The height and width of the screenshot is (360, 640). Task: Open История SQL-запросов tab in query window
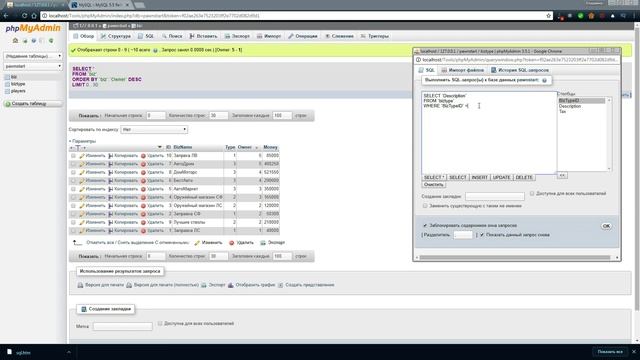point(520,70)
